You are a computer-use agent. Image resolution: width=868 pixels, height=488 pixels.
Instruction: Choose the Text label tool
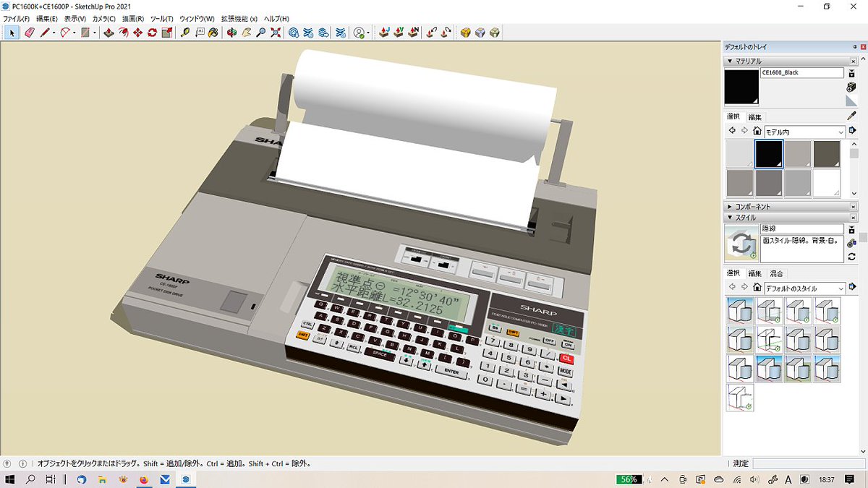click(200, 33)
